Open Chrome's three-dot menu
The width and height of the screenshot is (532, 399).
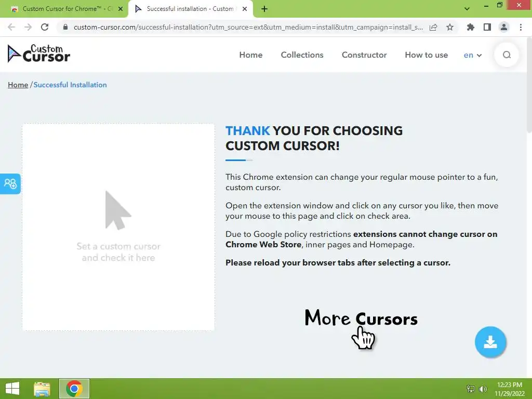click(521, 27)
